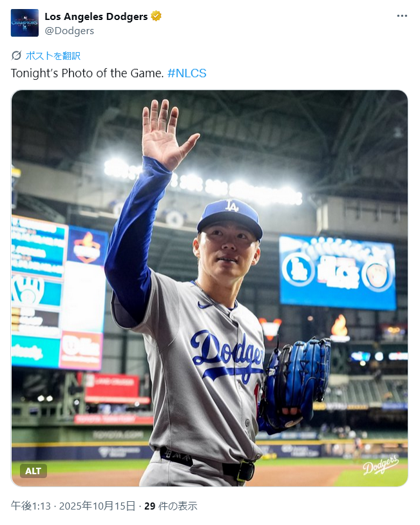Image resolution: width=420 pixels, height=525 pixels.
Task: Click the Nike swoosh on the gray jersey
Action: click(x=205, y=305)
